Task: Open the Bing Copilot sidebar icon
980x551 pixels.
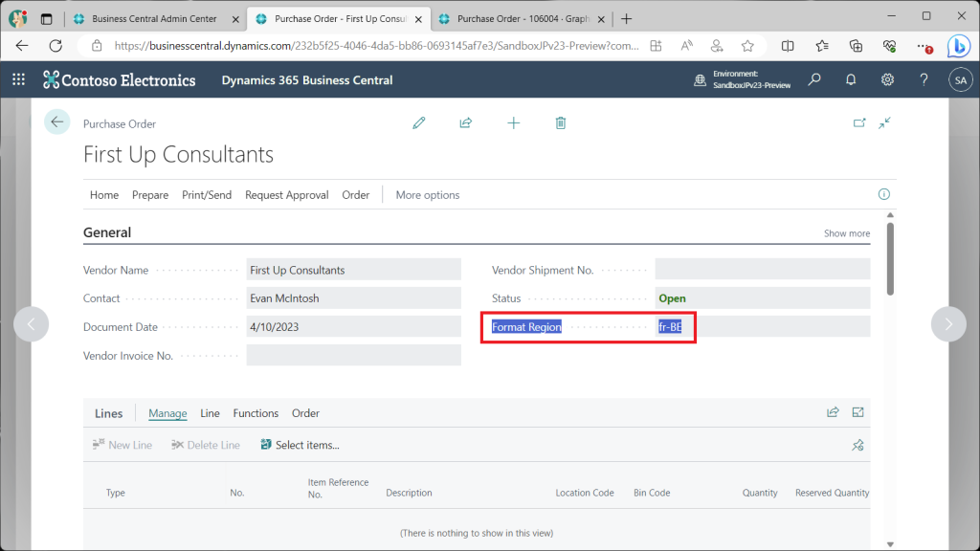Action: coord(959,46)
